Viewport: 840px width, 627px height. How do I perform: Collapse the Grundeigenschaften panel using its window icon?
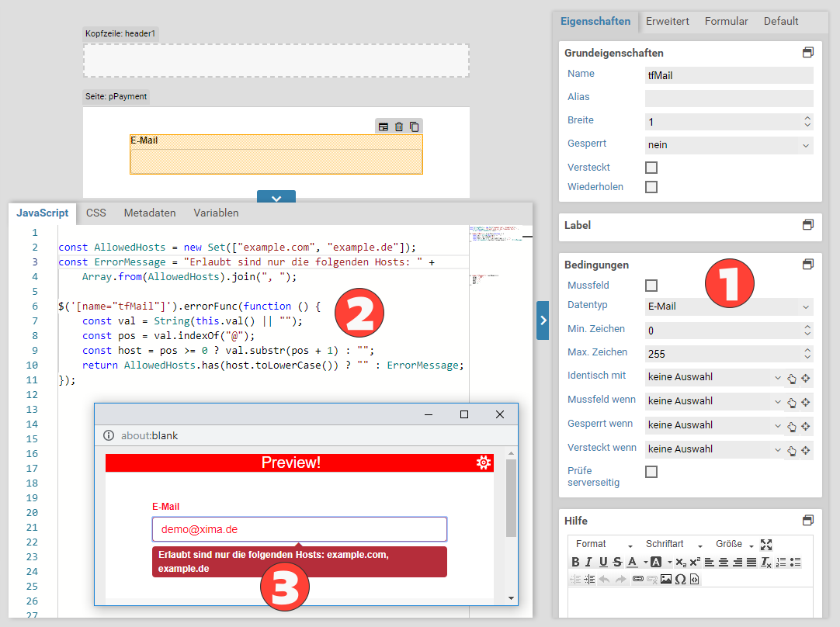pos(807,53)
